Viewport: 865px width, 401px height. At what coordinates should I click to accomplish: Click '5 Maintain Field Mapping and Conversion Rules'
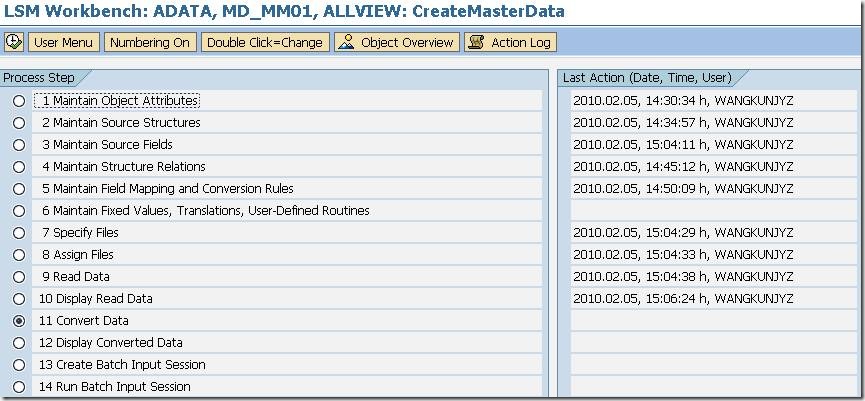tap(168, 189)
